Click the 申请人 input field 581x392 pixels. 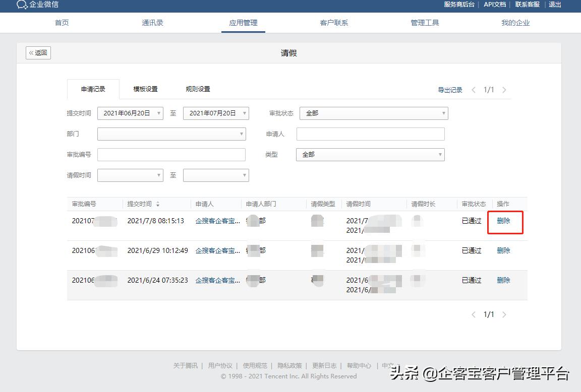tap(371, 134)
